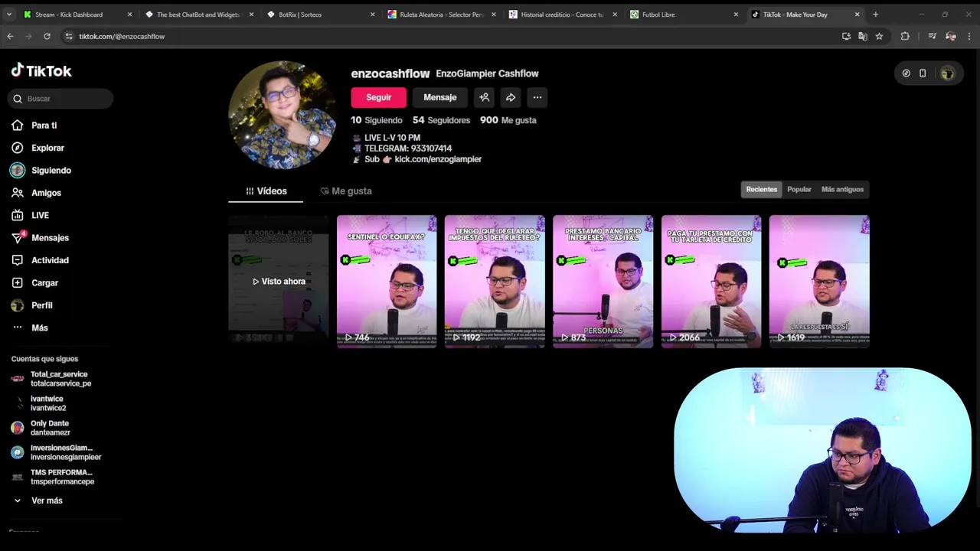The image size is (980, 551).
Task: Open the three-dot profile options menu
Action: (x=537, y=97)
